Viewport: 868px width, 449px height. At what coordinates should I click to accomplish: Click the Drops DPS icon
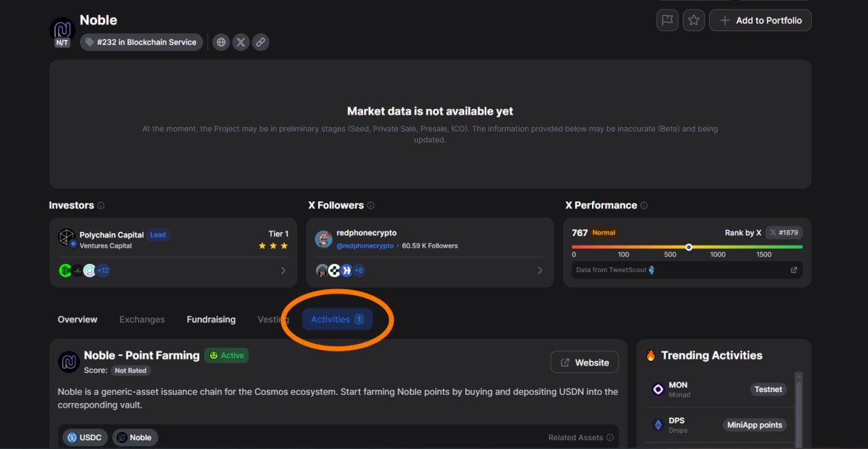[x=658, y=425]
